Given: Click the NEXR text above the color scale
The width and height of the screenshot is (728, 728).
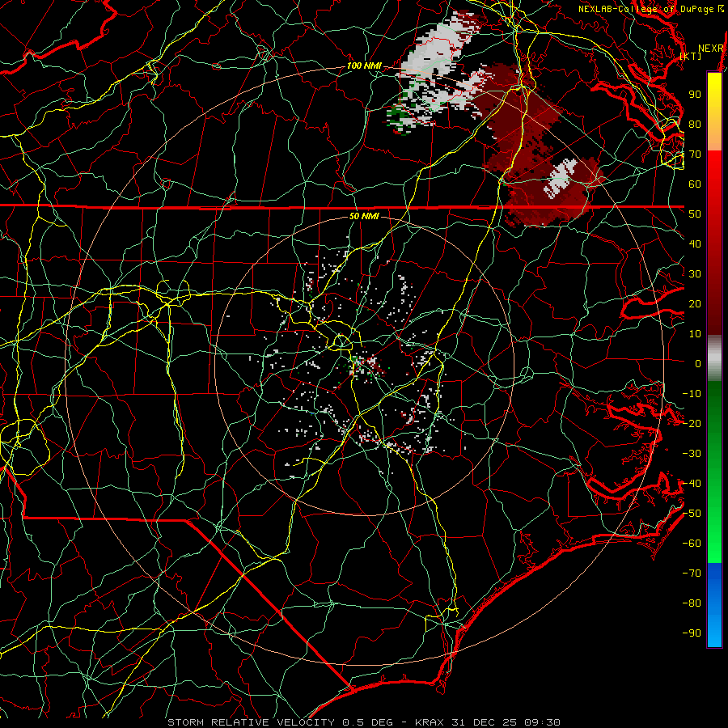Looking at the screenshot, I should click(710, 49).
